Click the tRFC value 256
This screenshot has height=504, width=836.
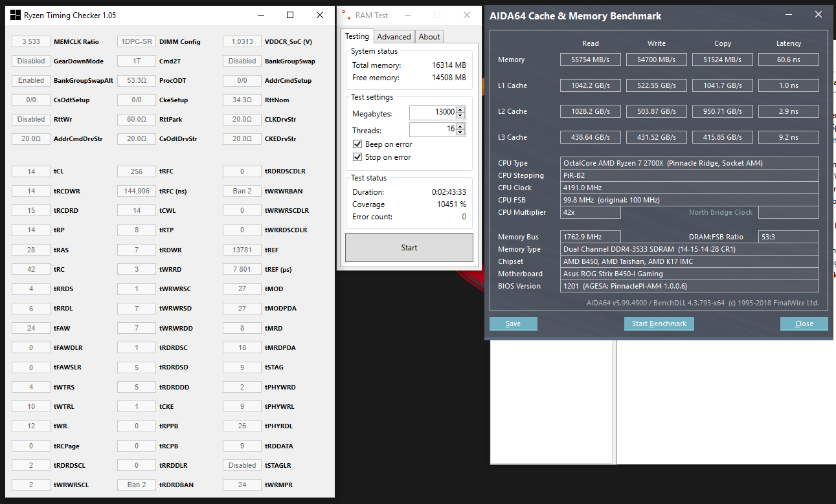click(x=137, y=171)
